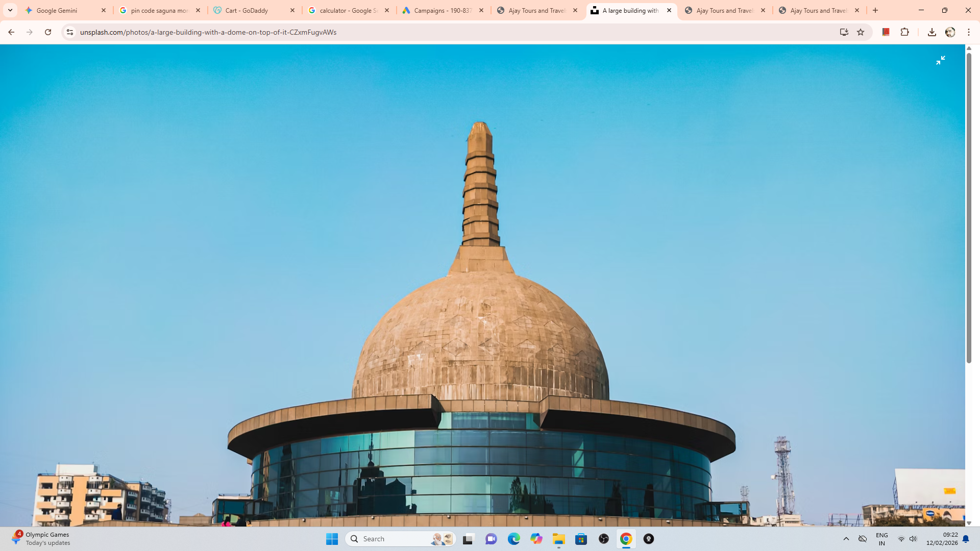Open File Explorer from the taskbar
The image size is (980, 551).
[559, 539]
